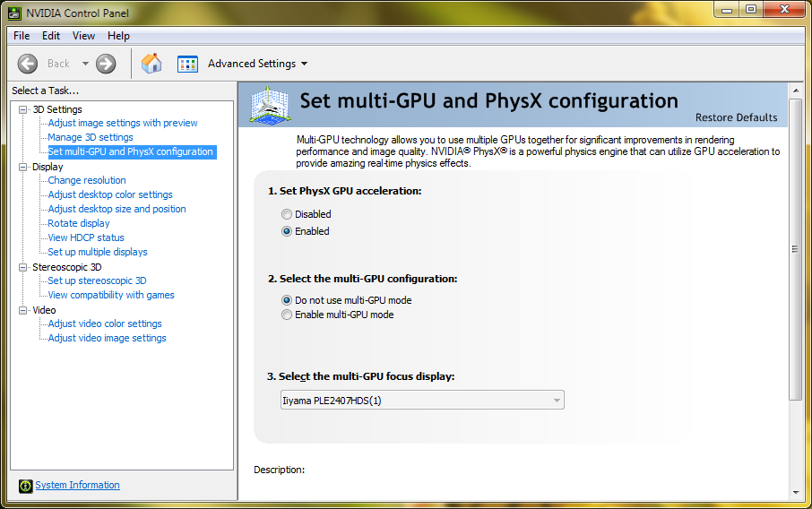Open Adjust video color settings
812x509 pixels.
(x=105, y=324)
